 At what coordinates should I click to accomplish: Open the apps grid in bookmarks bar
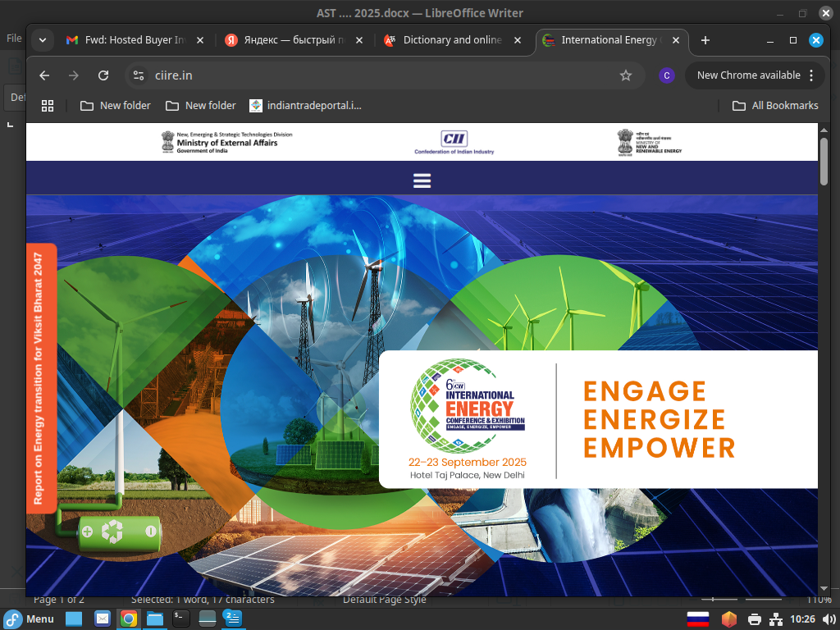(x=48, y=106)
